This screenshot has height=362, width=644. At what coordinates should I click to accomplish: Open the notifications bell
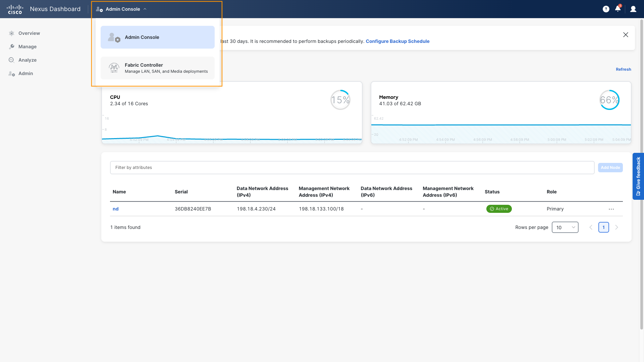point(618,9)
